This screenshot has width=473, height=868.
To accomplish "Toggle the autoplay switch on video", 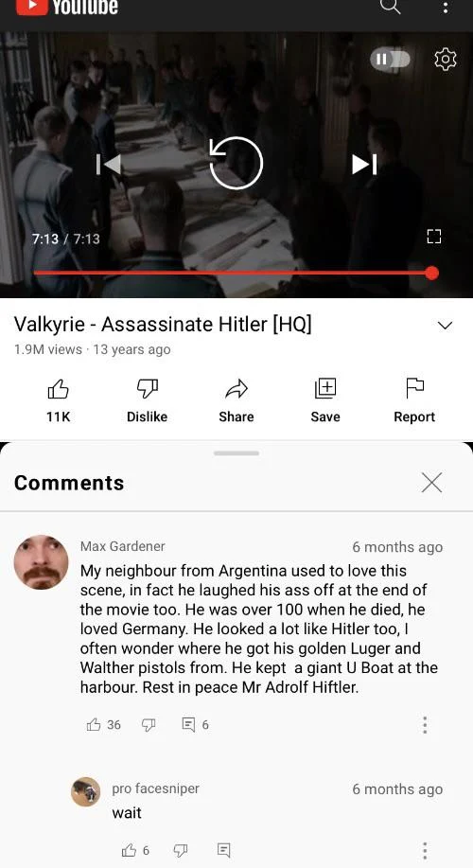I will (x=391, y=60).
